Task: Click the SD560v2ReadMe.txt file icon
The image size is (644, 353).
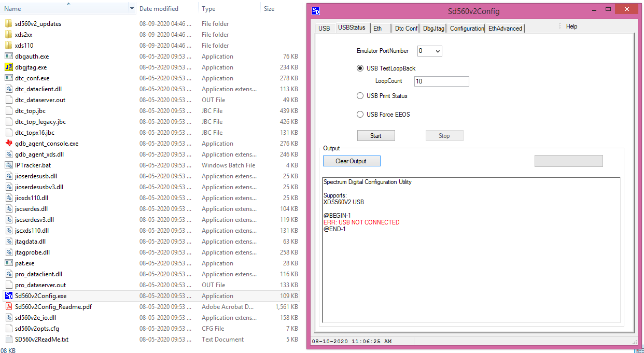Action: click(x=8, y=340)
